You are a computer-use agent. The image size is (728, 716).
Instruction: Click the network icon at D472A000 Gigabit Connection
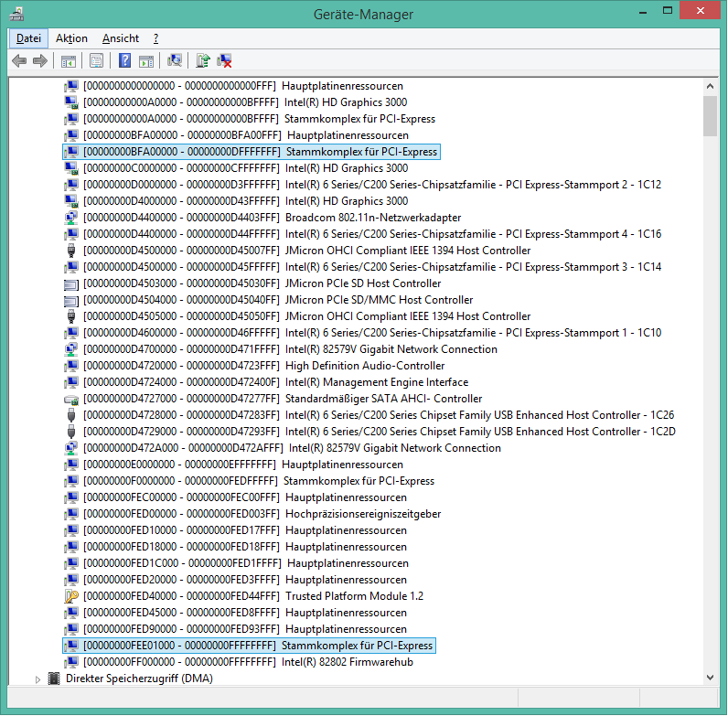click(x=71, y=448)
